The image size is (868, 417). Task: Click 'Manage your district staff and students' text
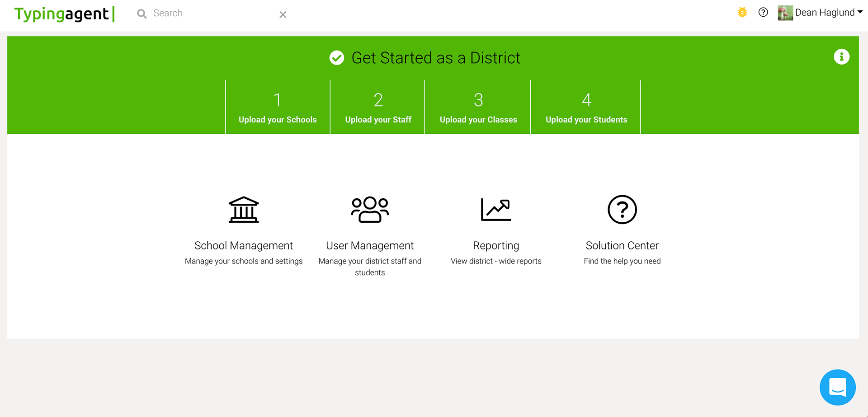[x=370, y=267]
